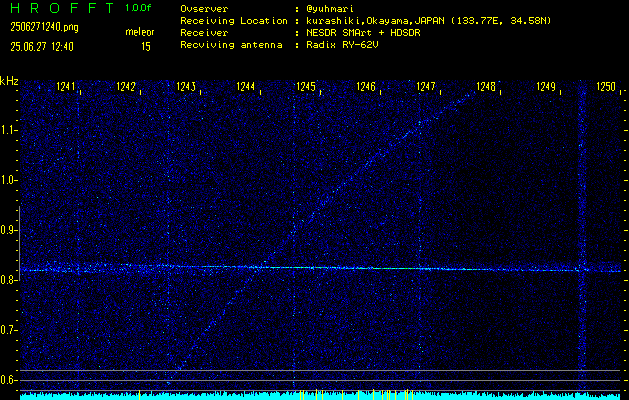Click observer name @yuhmari
629x400 pixels.
tap(330, 9)
